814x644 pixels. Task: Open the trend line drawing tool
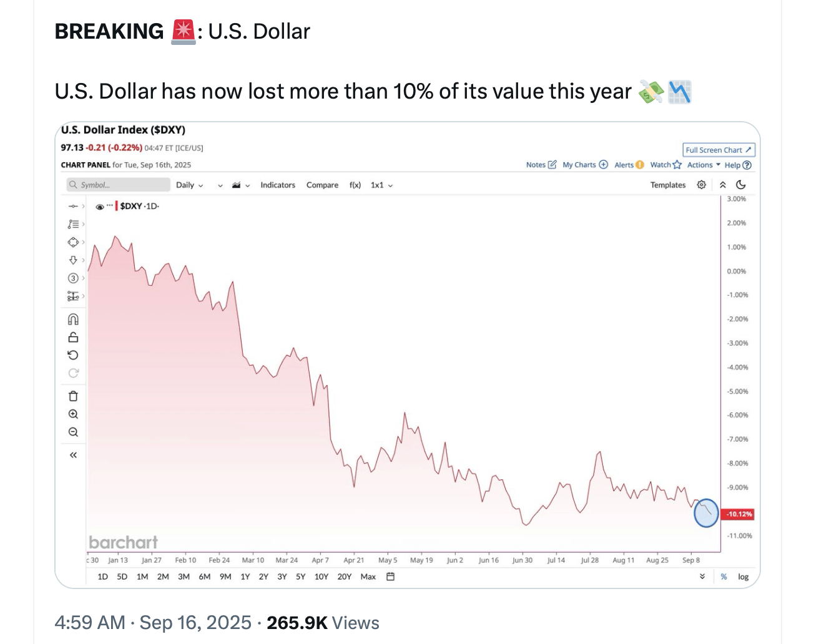click(73, 223)
